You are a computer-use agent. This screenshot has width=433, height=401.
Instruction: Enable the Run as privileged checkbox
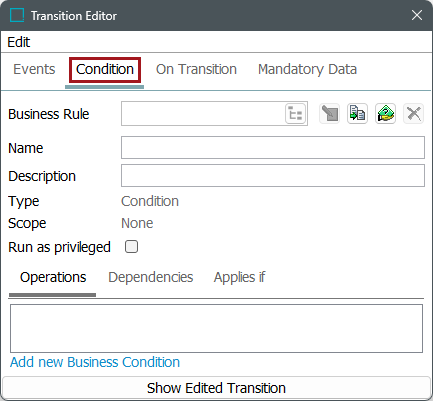131,247
